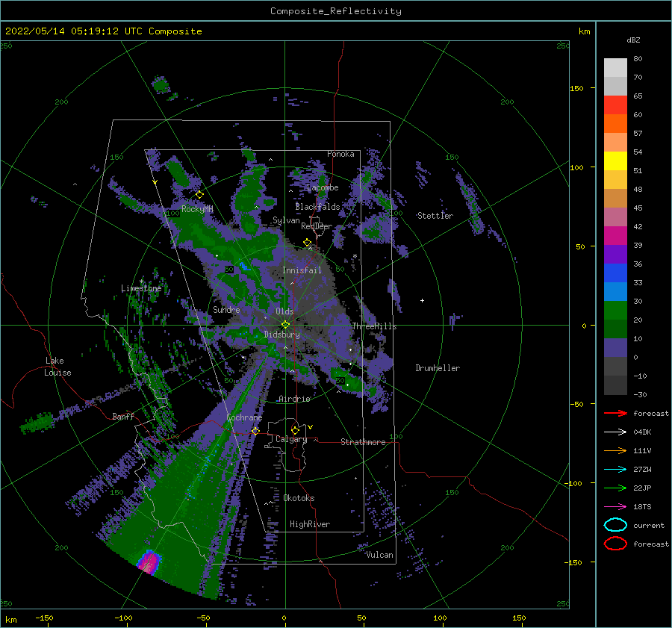Click the current legend label
Viewport: 672px width, 628px height.
(x=649, y=525)
